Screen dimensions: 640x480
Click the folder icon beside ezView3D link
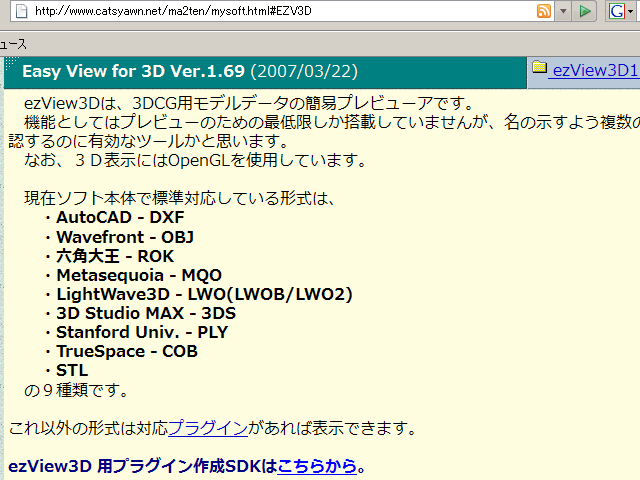tap(539, 67)
